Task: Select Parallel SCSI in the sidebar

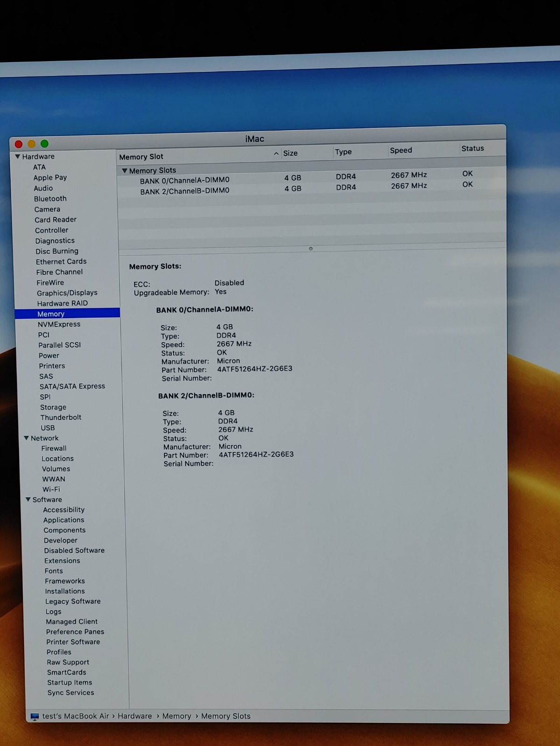Action: pos(60,345)
